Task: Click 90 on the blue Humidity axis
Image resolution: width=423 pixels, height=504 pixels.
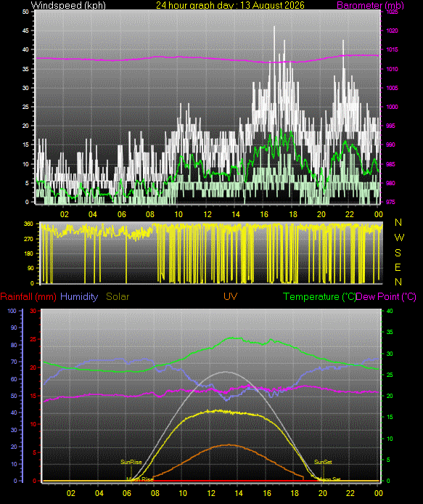Action: 14,328
